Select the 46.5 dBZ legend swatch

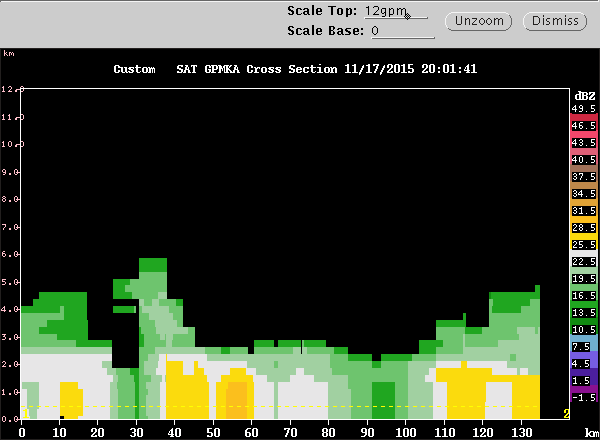pyautogui.click(x=584, y=125)
